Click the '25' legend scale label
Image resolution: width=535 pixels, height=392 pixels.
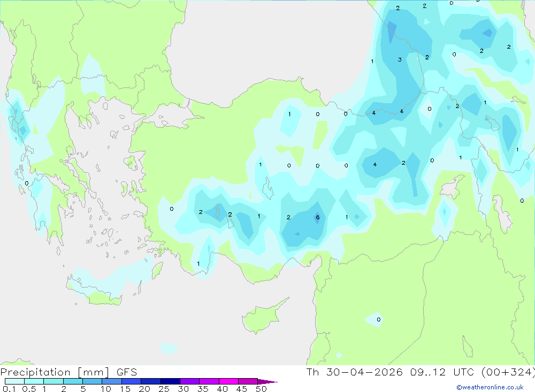(x=164, y=389)
